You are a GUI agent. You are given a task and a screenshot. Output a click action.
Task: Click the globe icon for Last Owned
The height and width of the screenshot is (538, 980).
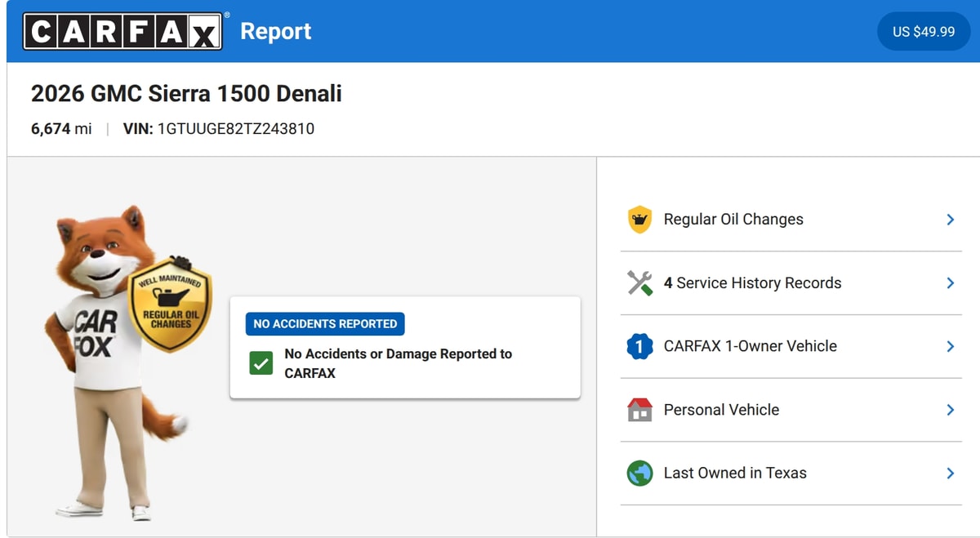(x=639, y=473)
